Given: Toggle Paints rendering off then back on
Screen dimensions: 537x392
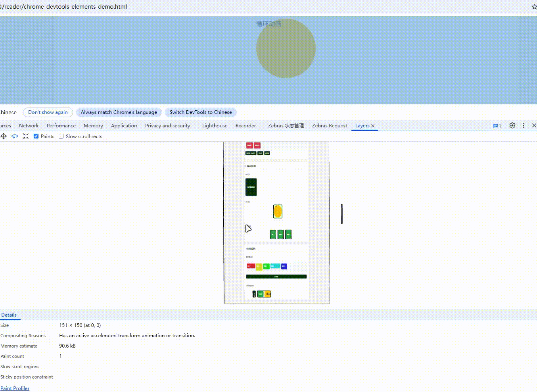Looking at the screenshot, I should [36, 136].
